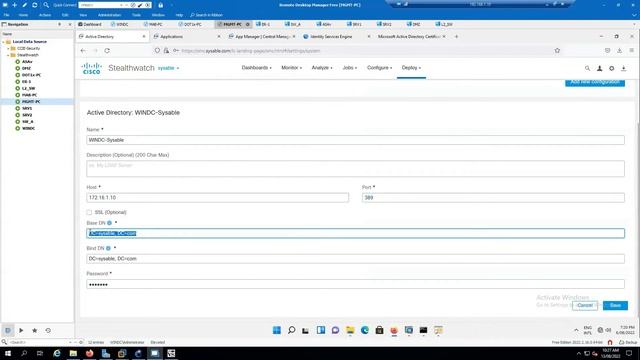The width and height of the screenshot is (640, 360).
Task: Select WINDC in the Navigation tree
Action: [28, 128]
